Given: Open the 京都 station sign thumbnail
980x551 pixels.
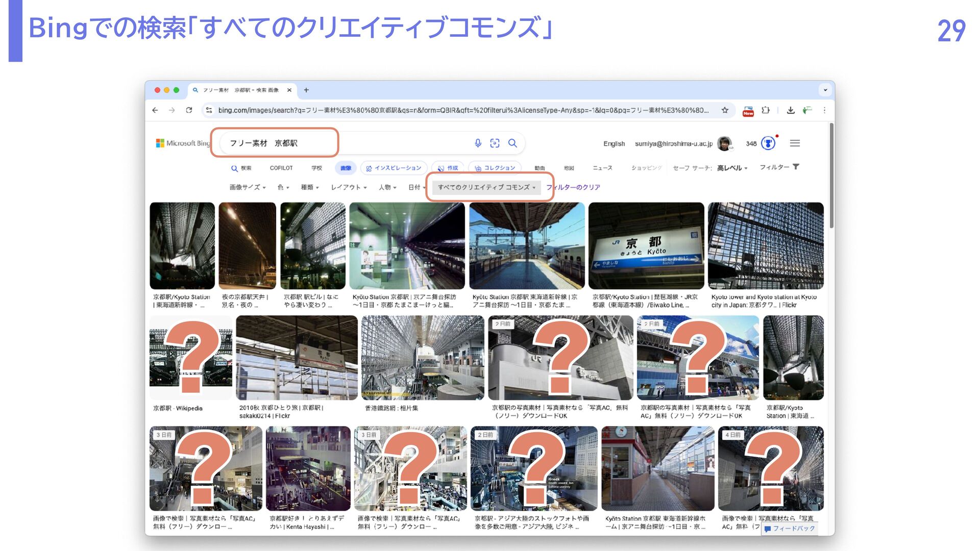Looking at the screenshot, I should click(x=646, y=246).
